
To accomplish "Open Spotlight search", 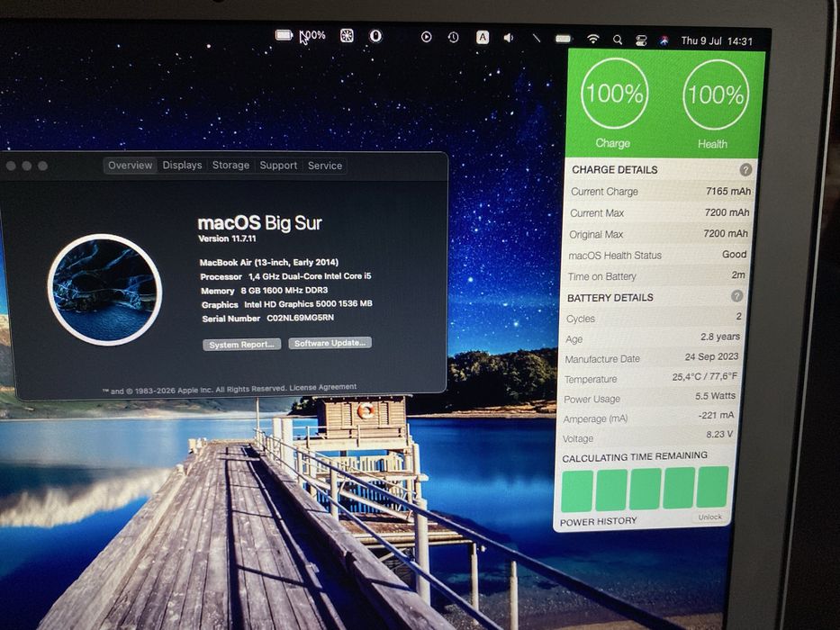I will (618, 39).
